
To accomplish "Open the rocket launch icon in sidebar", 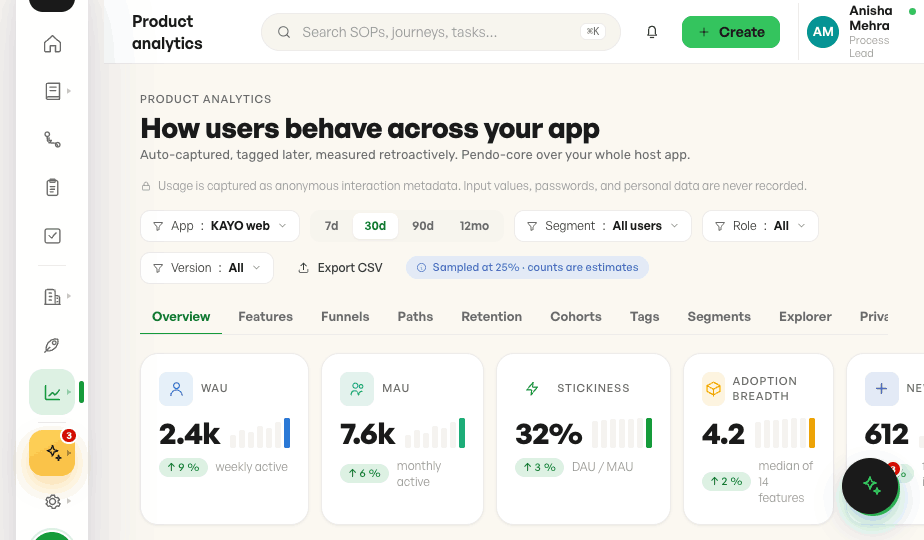I will point(52,345).
